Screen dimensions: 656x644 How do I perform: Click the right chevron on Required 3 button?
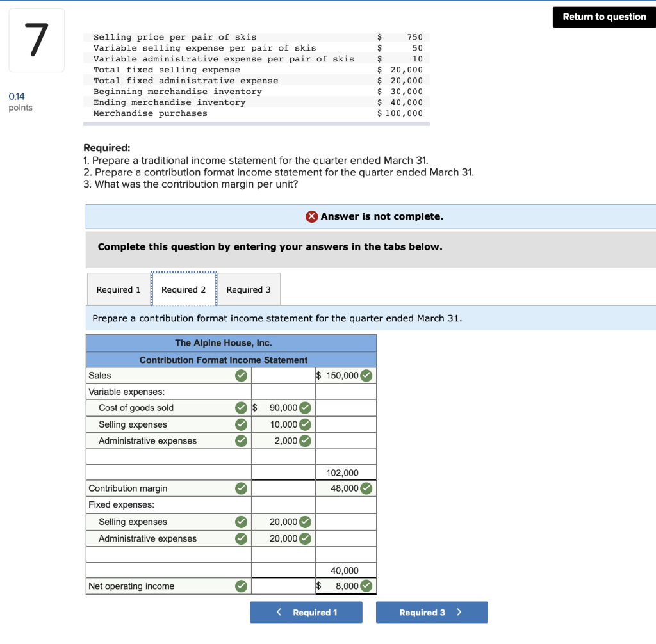coord(459,612)
